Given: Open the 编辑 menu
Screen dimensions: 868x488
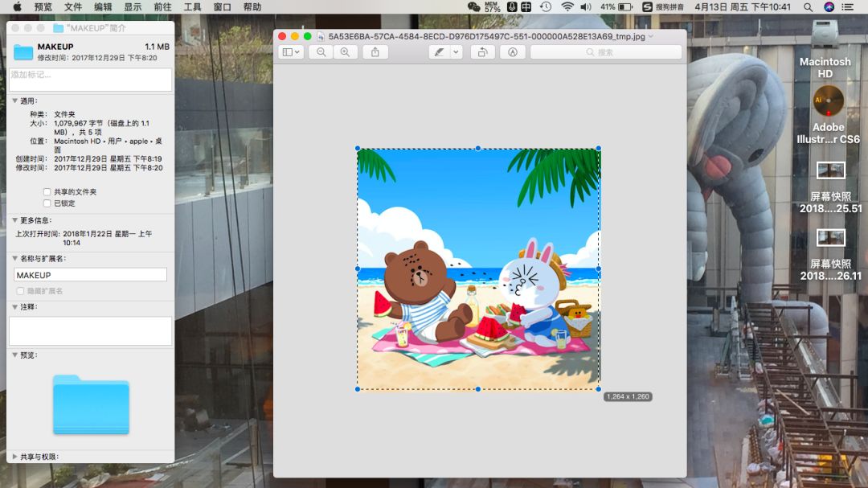Looking at the screenshot, I should (103, 6).
